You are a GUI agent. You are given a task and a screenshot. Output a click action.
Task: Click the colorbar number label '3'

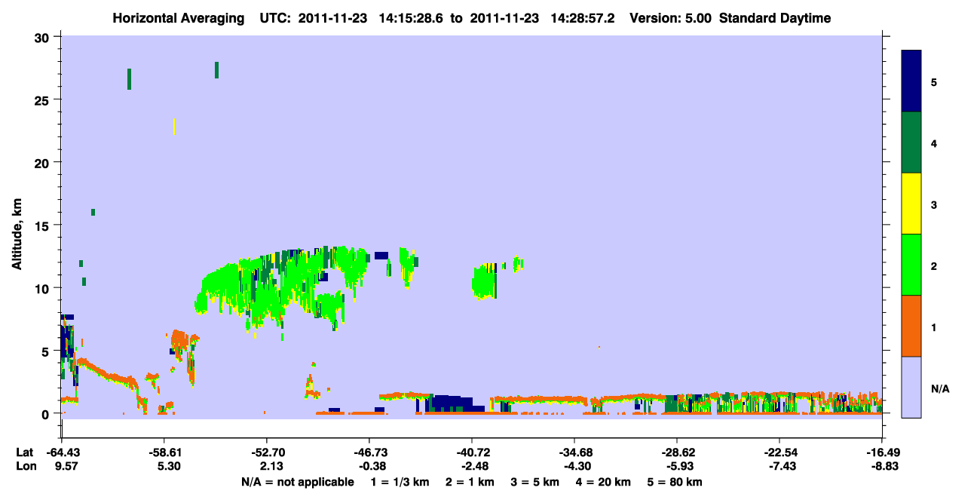[934, 205]
